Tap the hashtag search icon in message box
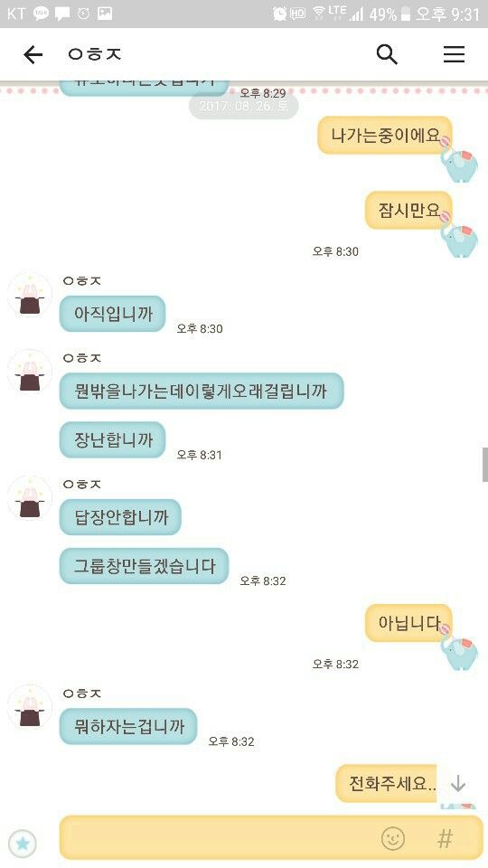 pyautogui.click(x=445, y=839)
